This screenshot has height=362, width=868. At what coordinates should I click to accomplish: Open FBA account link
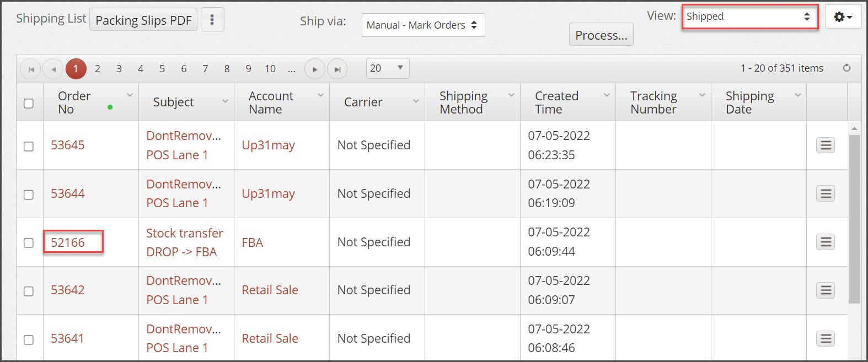pos(253,242)
